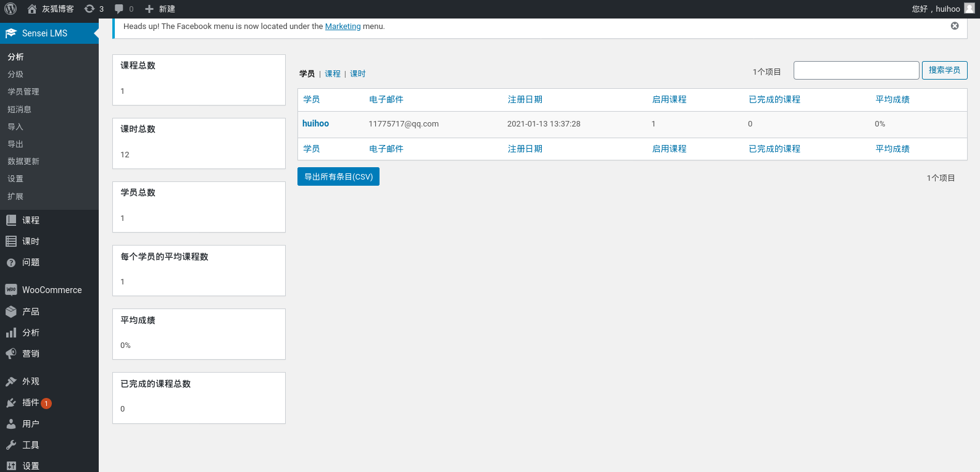Open the updates icon in admin bar
This screenshot has height=472, width=980.
point(89,9)
